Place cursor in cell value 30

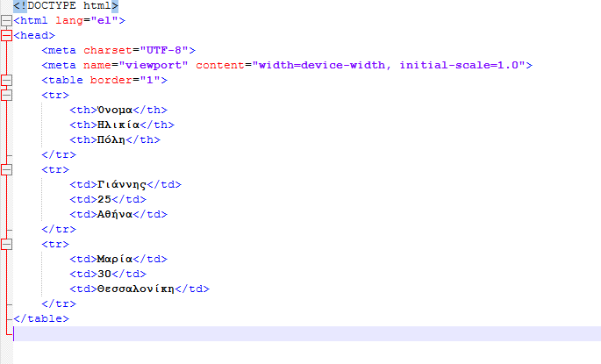104,274
